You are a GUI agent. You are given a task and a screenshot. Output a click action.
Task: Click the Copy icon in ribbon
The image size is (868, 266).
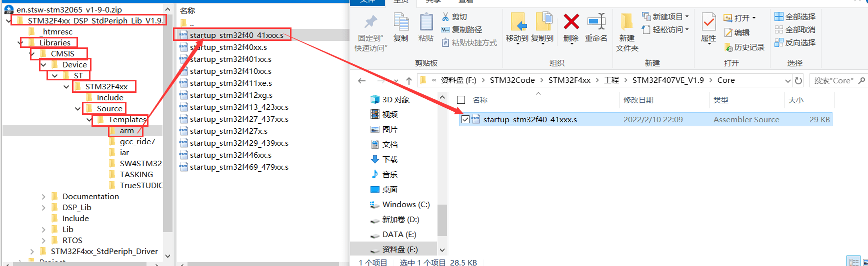401,22
